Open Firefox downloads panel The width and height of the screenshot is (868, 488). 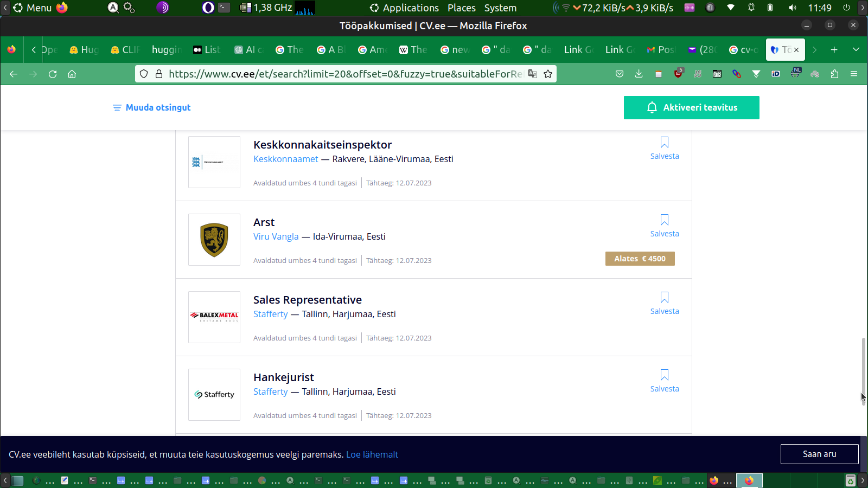(639, 74)
